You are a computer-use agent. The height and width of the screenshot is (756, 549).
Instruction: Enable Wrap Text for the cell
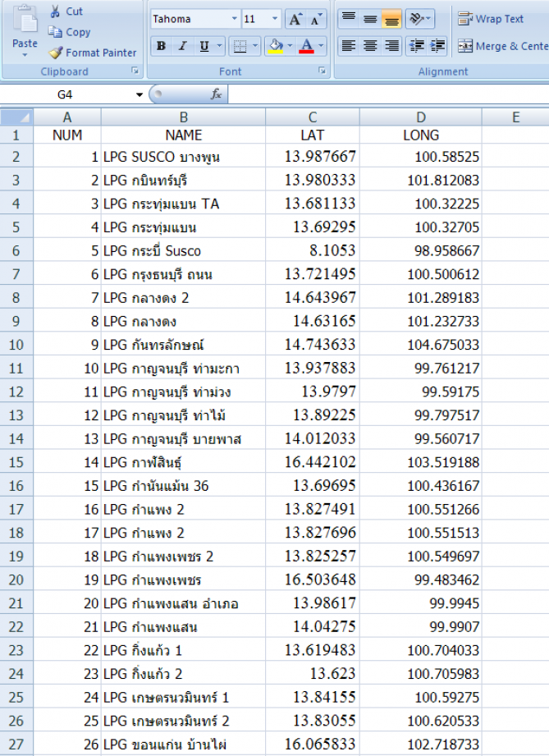point(491,19)
